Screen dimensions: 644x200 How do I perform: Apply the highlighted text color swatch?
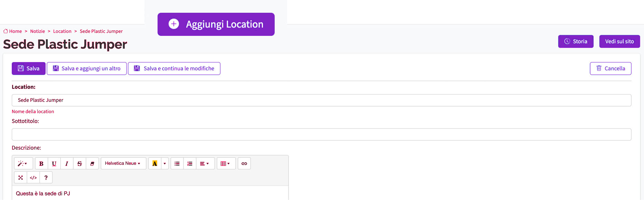pyautogui.click(x=155, y=163)
